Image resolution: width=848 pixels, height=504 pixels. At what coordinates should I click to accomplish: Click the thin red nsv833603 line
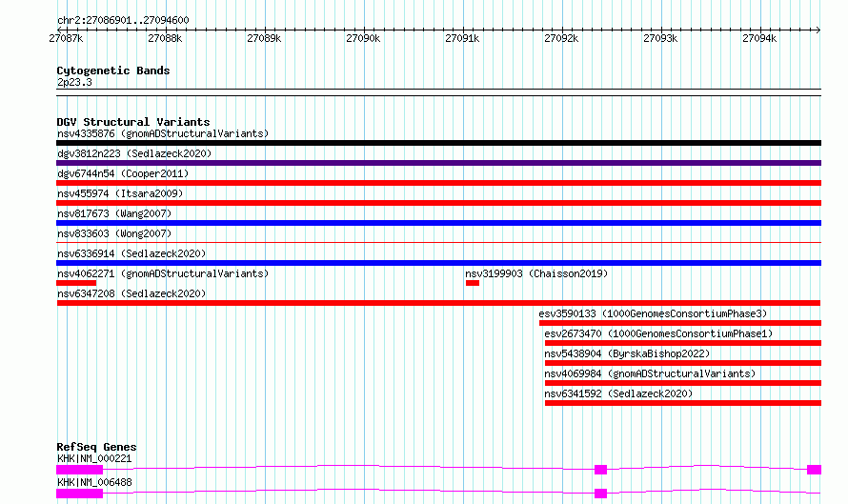click(x=438, y=243)
